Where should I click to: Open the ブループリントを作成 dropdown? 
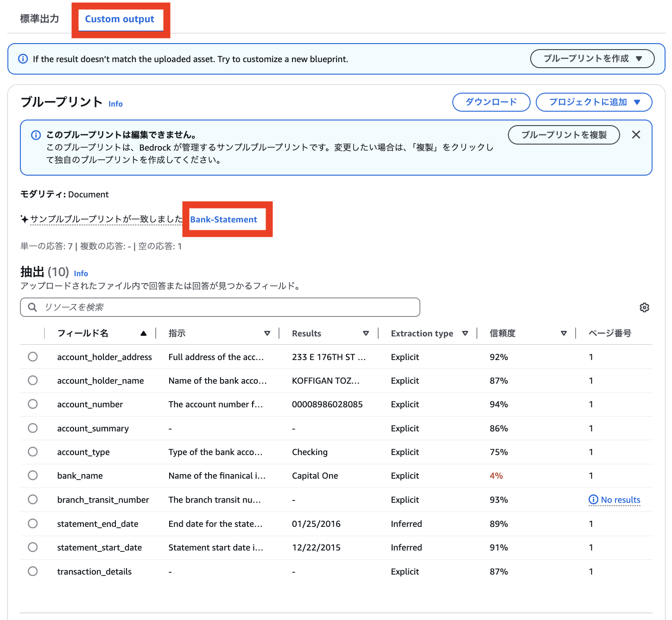click(592, 58)
